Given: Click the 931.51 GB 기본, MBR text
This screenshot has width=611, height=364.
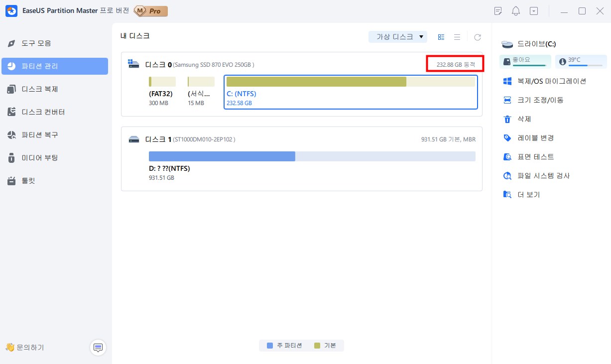Looking at the screenshot, I should [448, 139].
